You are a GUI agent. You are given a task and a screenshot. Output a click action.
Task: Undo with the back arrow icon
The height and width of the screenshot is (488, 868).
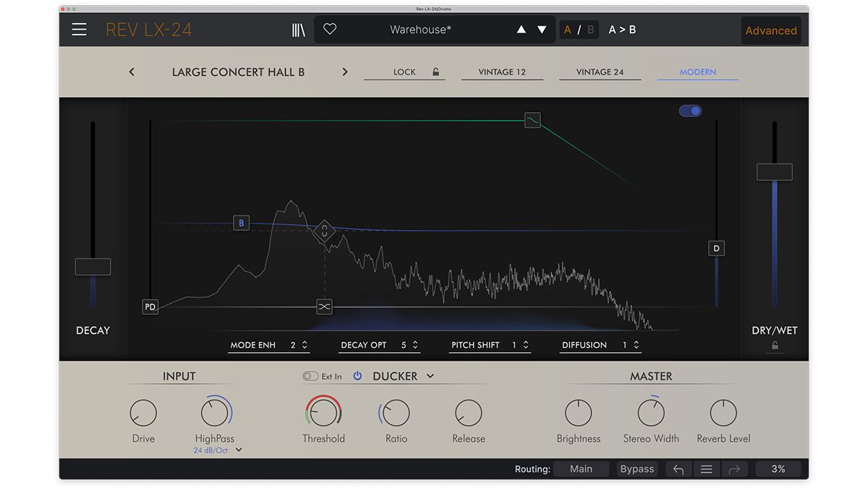click(678, 469)
